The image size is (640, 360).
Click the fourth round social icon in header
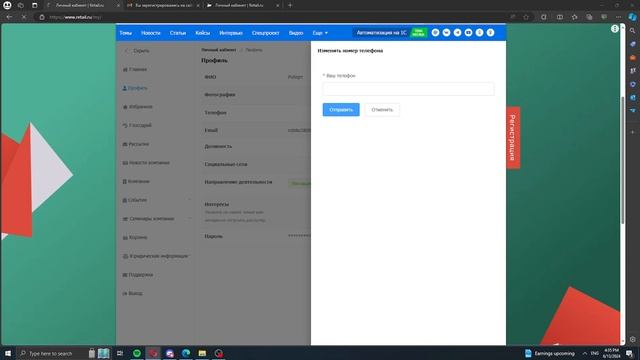point(469,33)
